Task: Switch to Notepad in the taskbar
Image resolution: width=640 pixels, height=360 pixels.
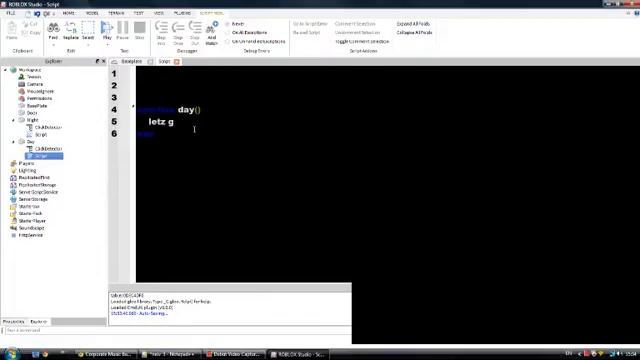Action: [171, 354]
